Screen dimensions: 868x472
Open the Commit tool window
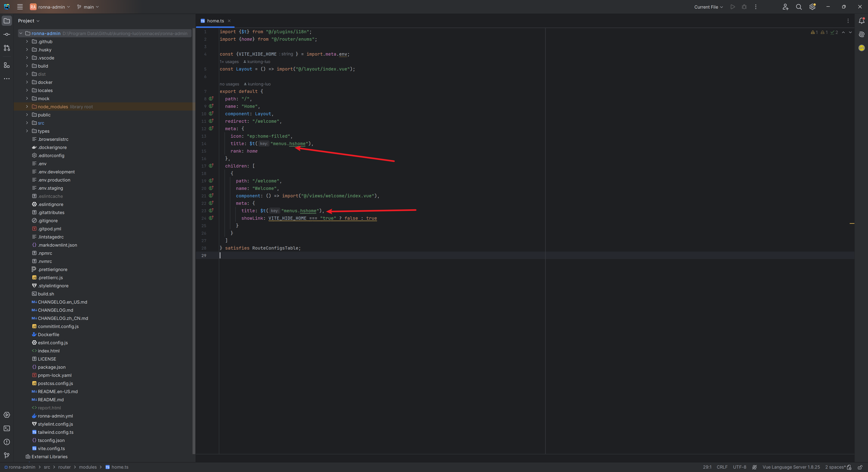pos(7,34)
